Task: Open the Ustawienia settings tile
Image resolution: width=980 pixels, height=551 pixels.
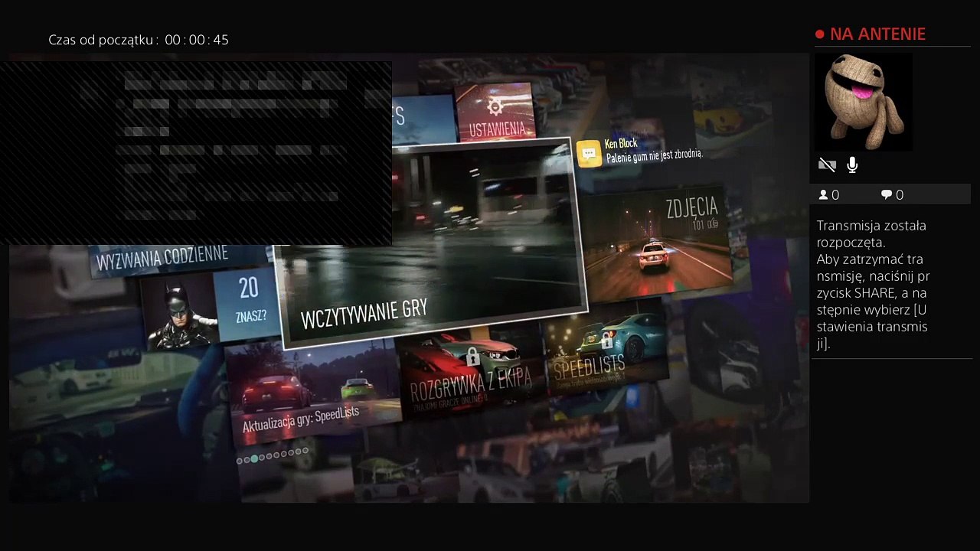Action: (x=495, y=112)
